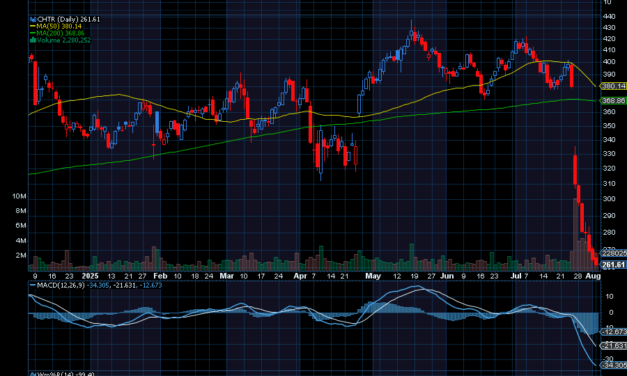The height and width of the screenshot is (376, 627).
Task: Select the MA(50) 380.14 legend text
Action: 59,26
